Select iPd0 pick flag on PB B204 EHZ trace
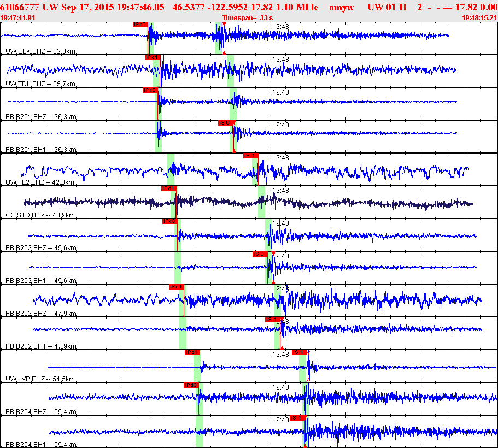The image size is (498, 448). (191, 385)
